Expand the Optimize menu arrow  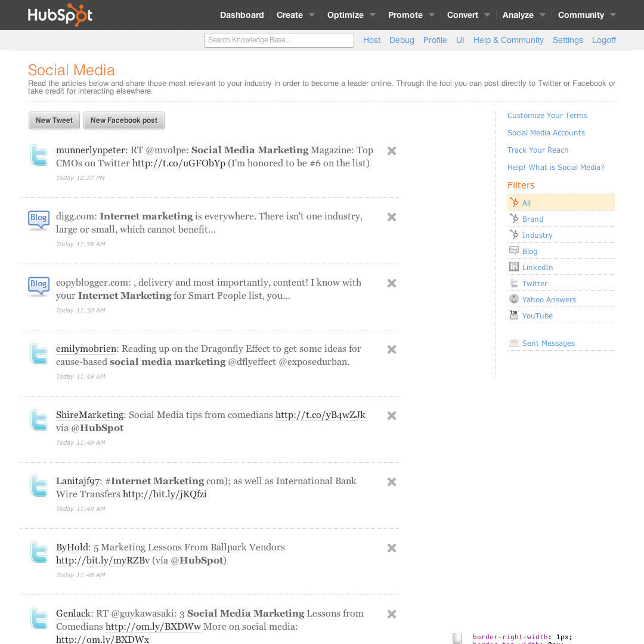click(373, 15)
